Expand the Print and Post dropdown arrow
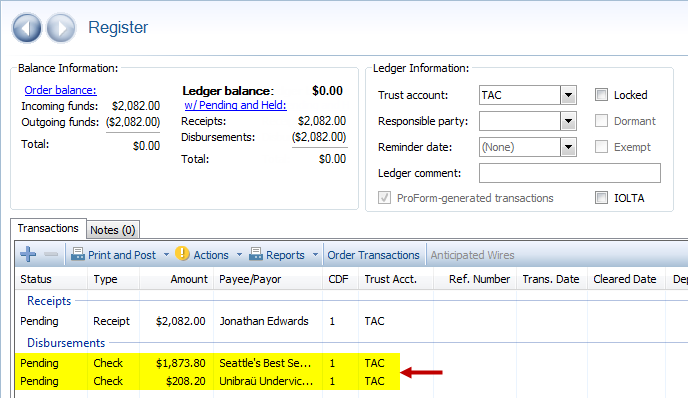688x398 pixels. (166, 255)
